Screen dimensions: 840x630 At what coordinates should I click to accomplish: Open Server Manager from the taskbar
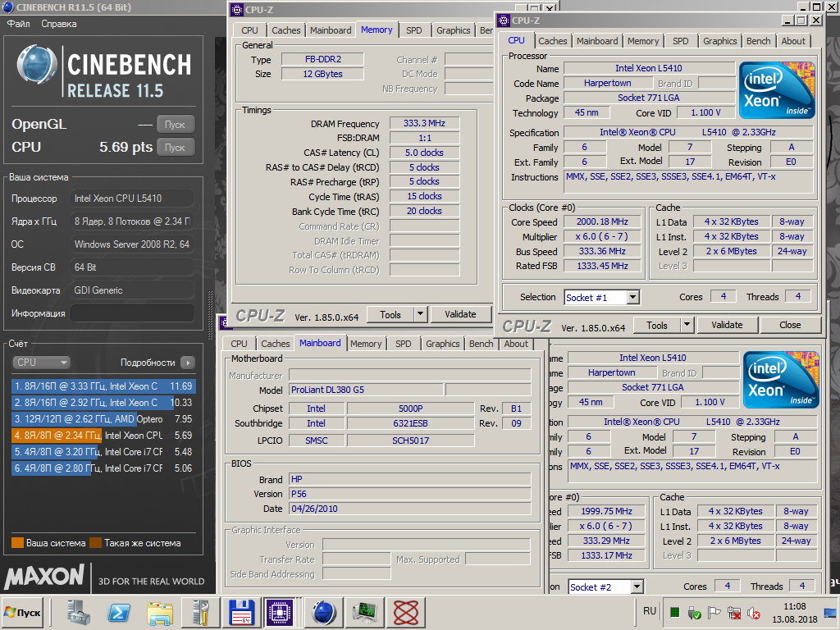80,612
